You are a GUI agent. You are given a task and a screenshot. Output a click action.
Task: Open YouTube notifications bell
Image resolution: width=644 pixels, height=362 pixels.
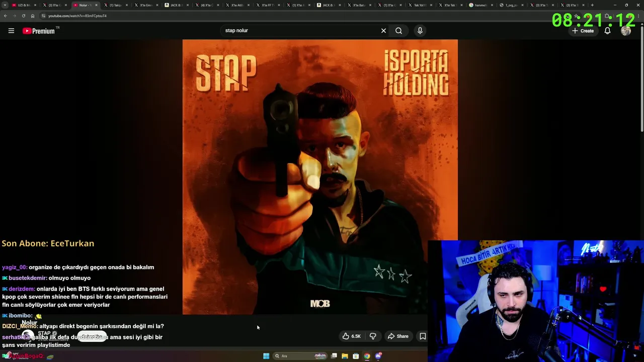click(x=607, y=31)
